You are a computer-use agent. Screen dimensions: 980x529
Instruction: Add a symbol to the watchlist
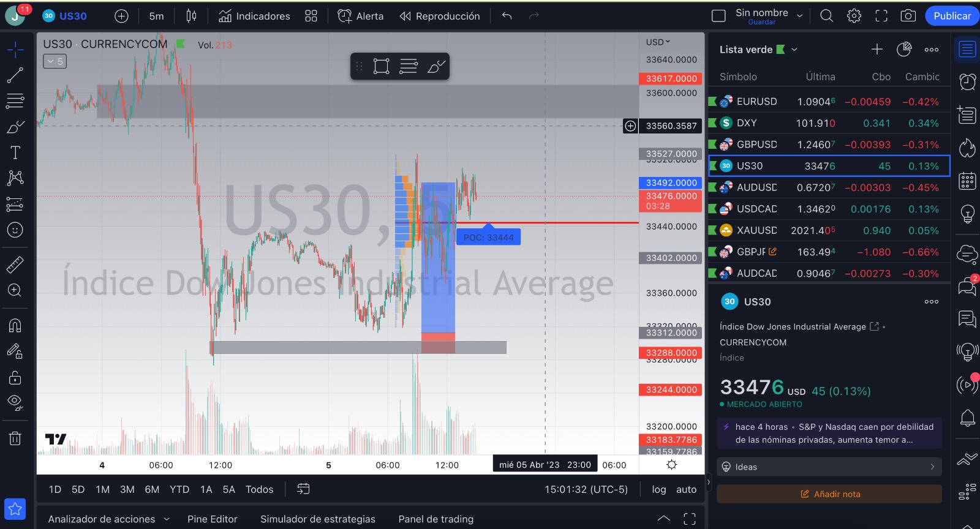tap(877, 50)
